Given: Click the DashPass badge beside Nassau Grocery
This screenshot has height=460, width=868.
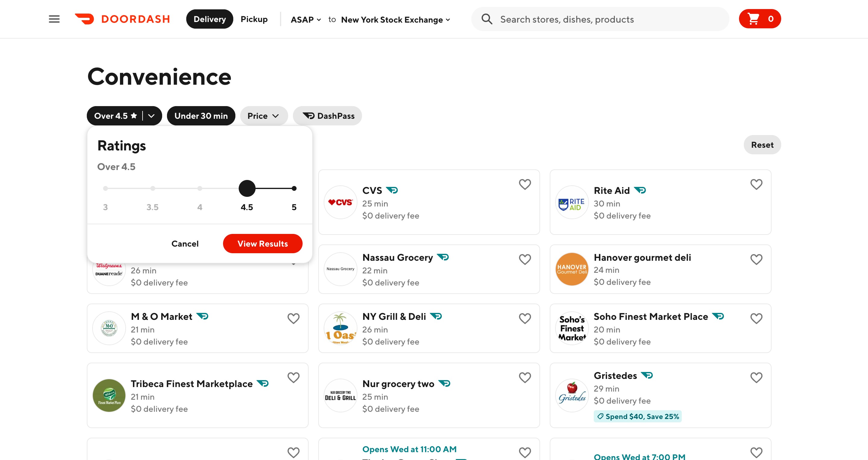Looking at the screenshot, I should [443, 257].
